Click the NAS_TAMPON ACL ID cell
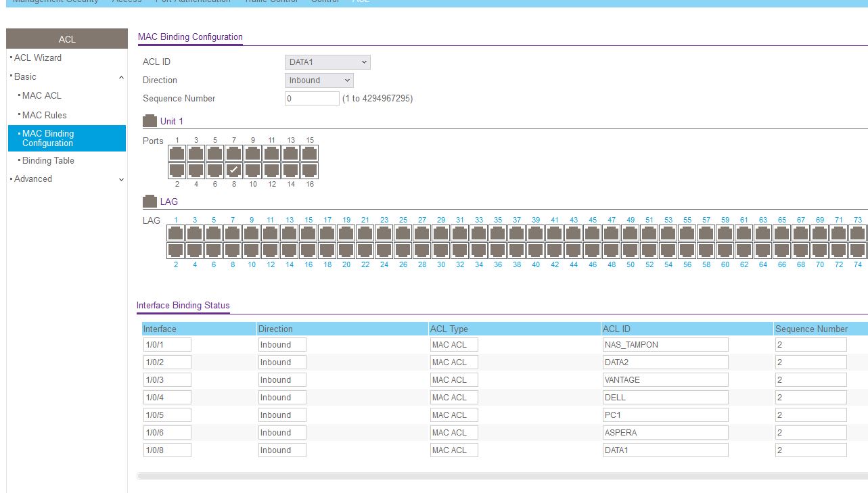 pyautogui.click(x=665, y=345)
